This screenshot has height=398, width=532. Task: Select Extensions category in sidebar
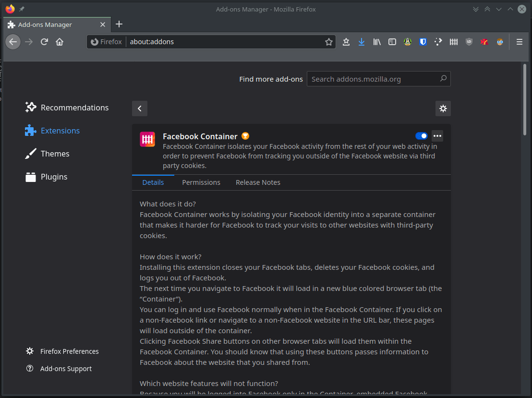pos(53,131)
